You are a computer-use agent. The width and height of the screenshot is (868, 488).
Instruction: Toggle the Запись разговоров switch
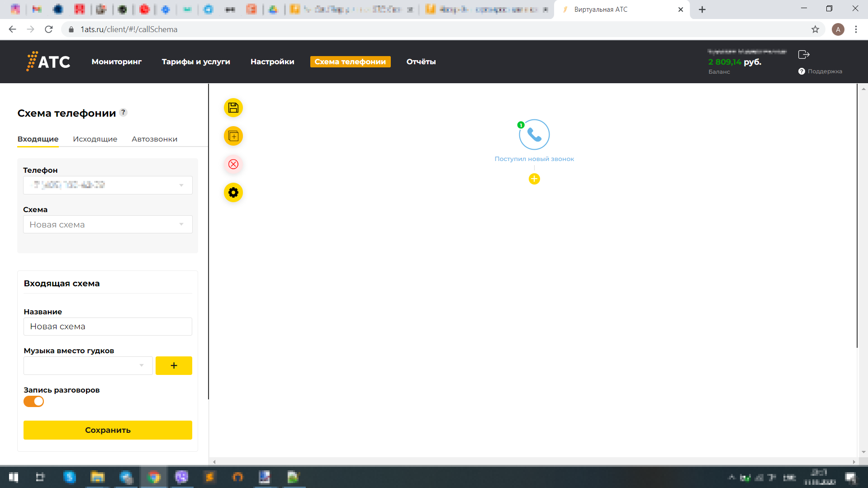pyautogui.click(x=34, y=402)
